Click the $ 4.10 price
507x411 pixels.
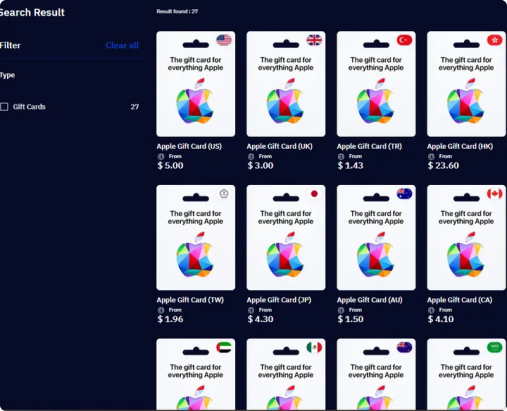pyautogui.click(x=441, y=319)
